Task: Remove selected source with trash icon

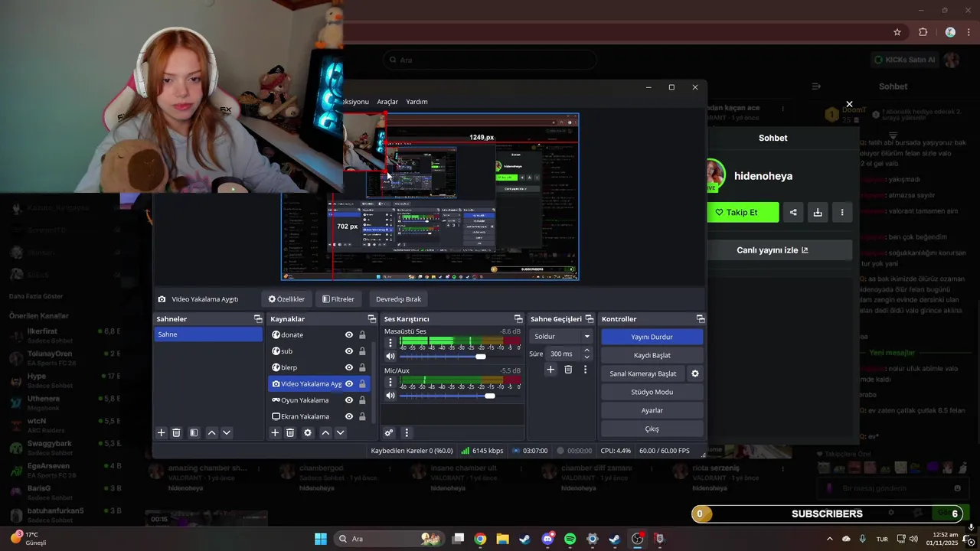Action: point(290,432)
